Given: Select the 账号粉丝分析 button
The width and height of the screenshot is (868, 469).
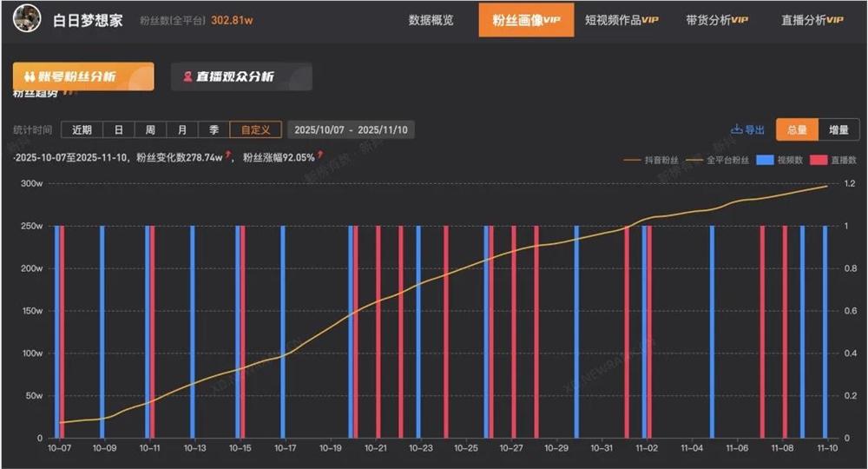Looking at the screenshot, I should (x=83, y=76).
